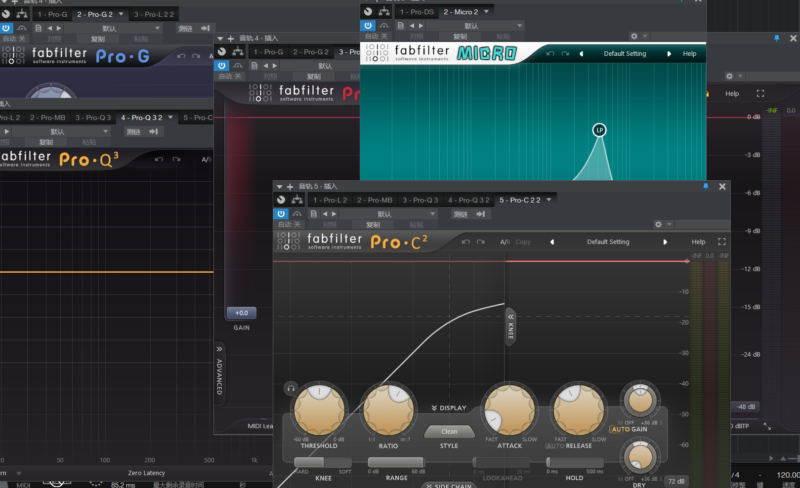The image size is (800, 488).
Task: Toggle pin icon on Pro-C 2 window
Action: point(706,186)
